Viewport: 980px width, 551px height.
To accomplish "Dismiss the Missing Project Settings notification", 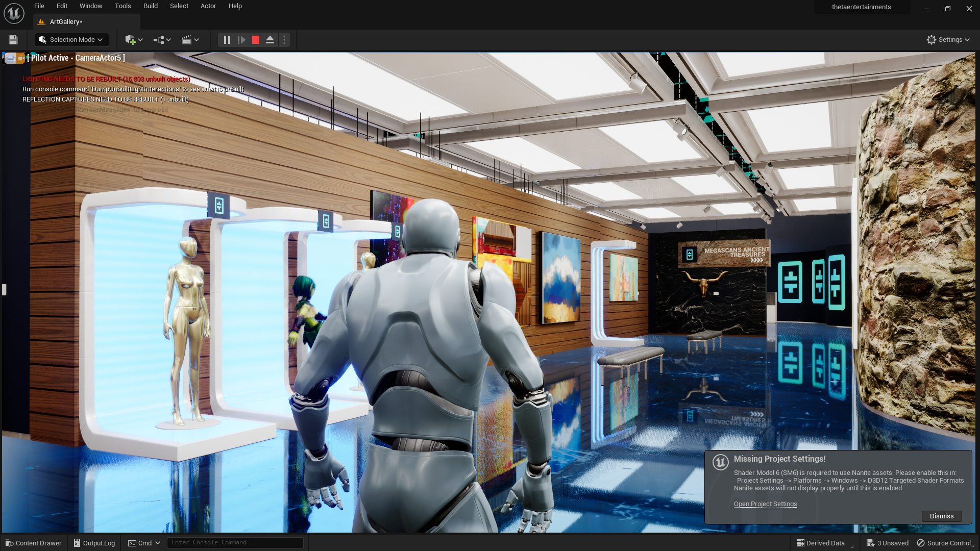I will (941, 516).
